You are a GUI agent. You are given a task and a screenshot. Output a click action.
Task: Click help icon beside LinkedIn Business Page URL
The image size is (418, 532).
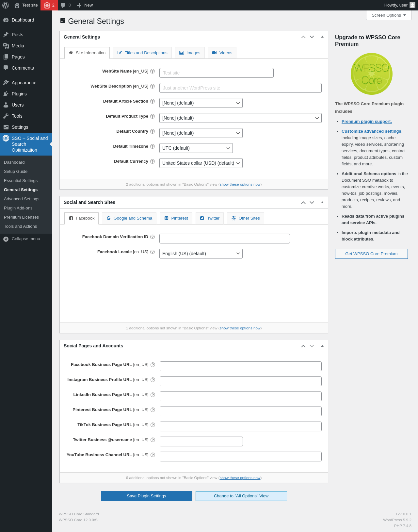[x=153, y=395]
